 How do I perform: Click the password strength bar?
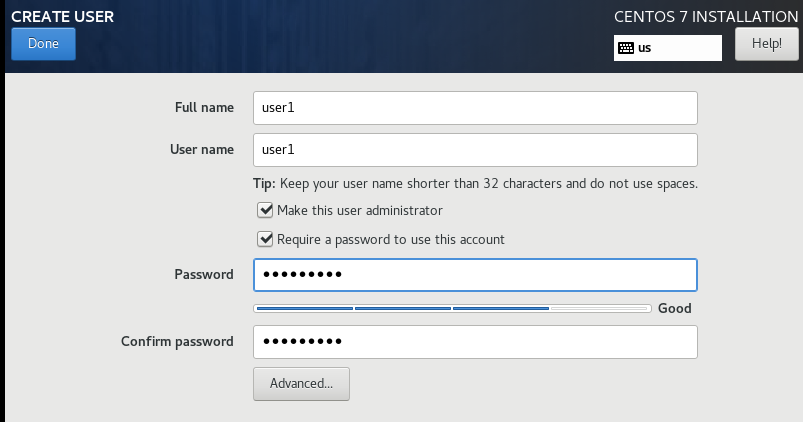tap(452, 308)
